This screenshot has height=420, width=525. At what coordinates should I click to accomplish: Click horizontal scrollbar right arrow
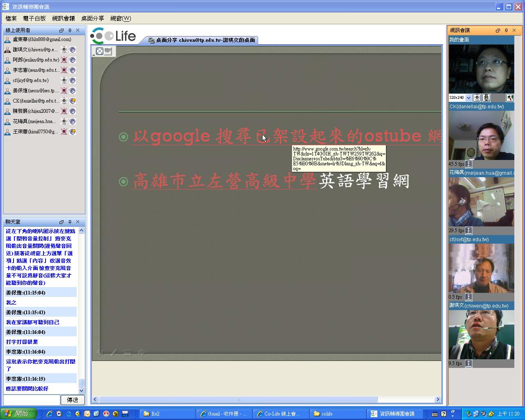click(438, 399)
